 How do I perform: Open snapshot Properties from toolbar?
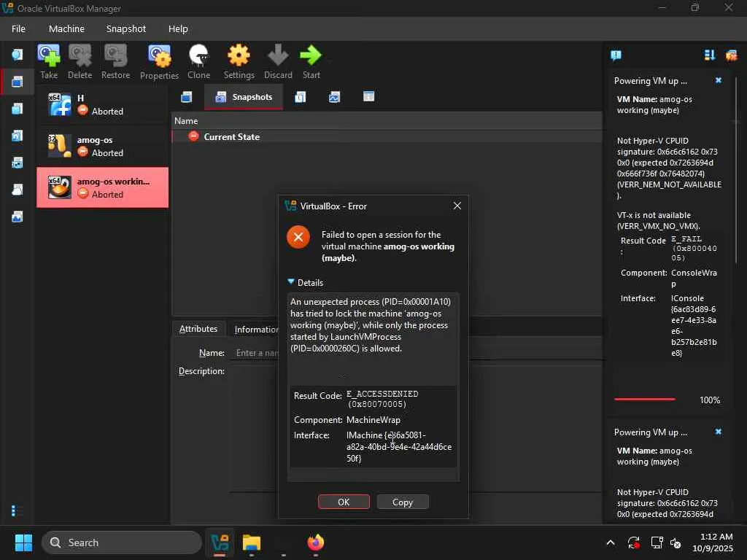point(159,62)
